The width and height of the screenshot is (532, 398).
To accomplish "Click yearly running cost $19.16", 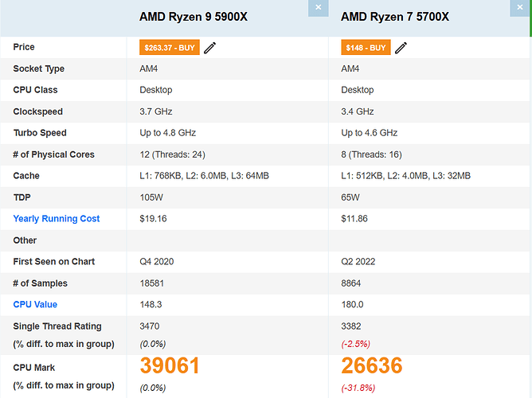I will (x=153, y=219).
